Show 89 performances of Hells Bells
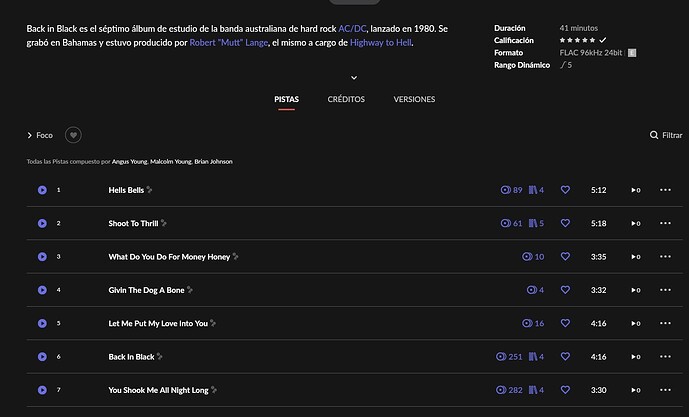689x417 pixels. (x=511, y=190)
